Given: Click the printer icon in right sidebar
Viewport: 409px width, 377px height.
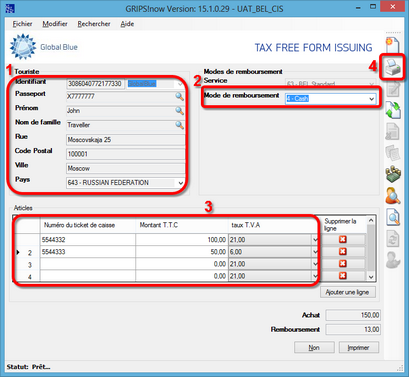Looking at the screenshot, I should (x=393, y=67).
